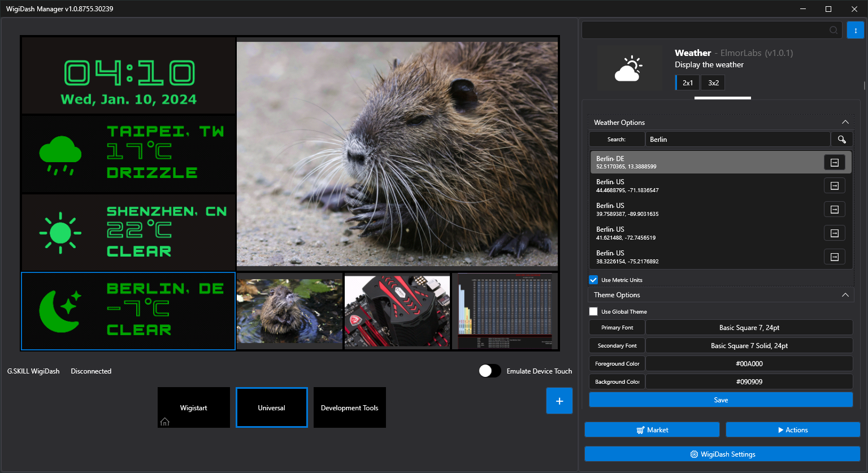The width and height of the screenshot is (868, 473).
Task: Add a new page with plus button
Action: point(559,401)
